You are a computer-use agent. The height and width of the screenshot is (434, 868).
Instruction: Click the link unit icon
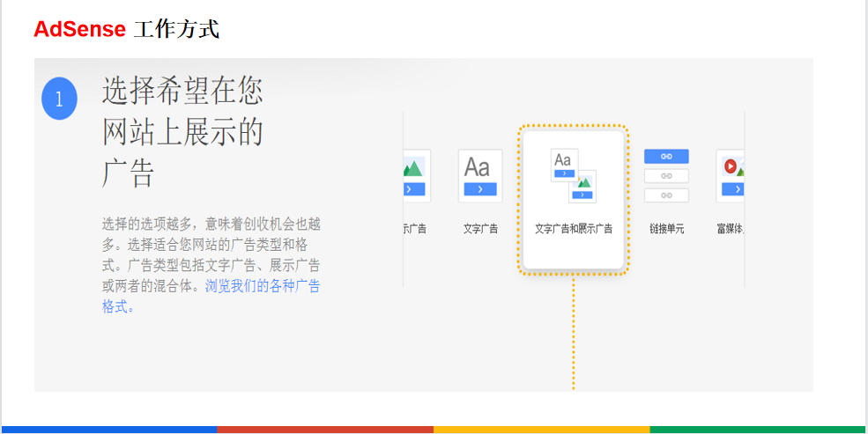pyautogui.click(x=666, y=176)
